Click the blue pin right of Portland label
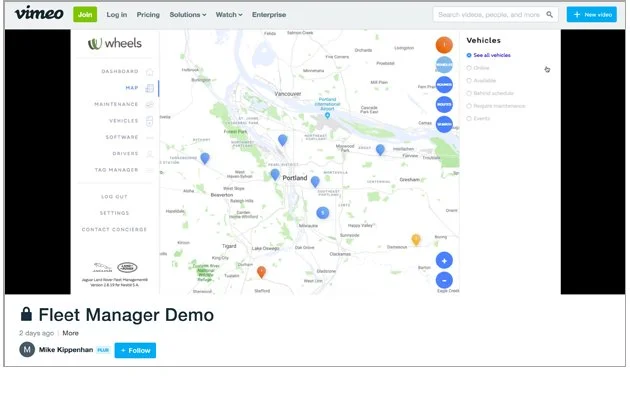 tap(315, 182)
